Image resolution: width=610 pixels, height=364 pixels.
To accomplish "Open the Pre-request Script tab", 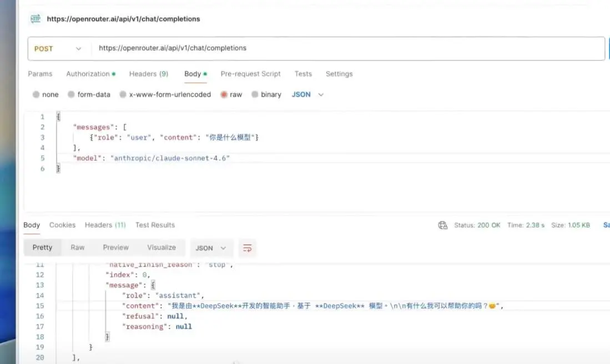I will click(x=250, y=74).
